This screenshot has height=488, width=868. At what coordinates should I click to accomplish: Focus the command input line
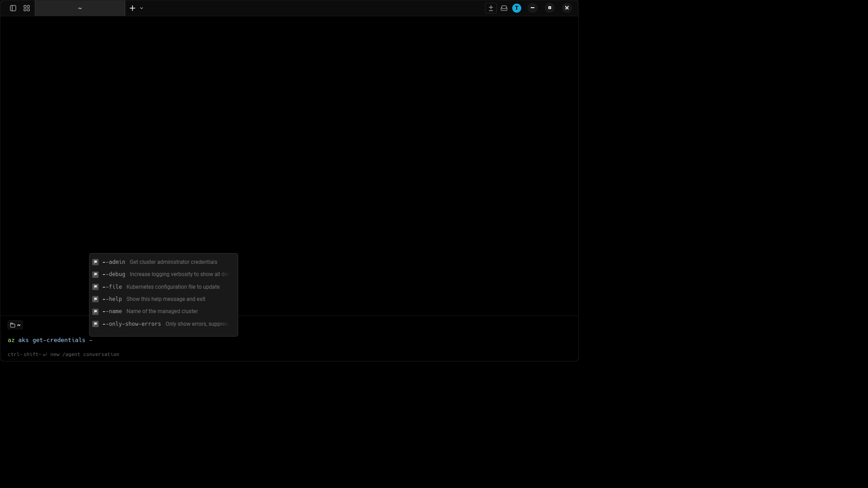coord(289,340)
